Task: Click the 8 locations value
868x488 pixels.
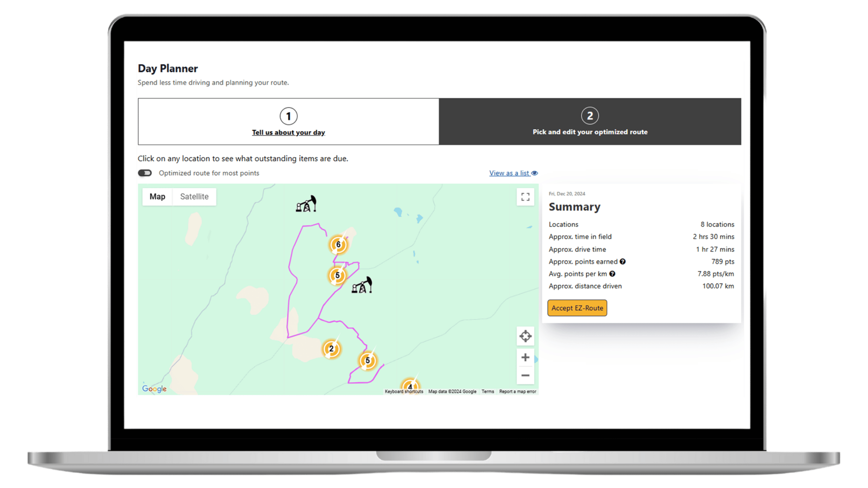Action: [x=717, y=224]
